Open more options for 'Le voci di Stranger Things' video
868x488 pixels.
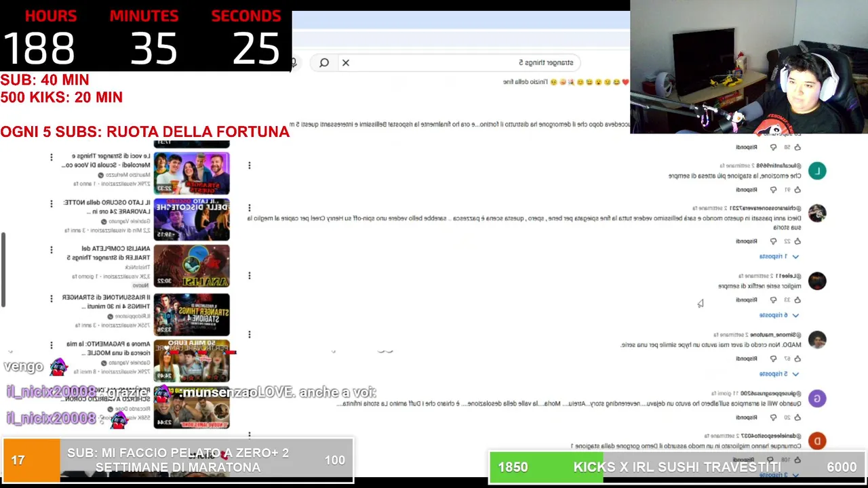coord(52,157)
